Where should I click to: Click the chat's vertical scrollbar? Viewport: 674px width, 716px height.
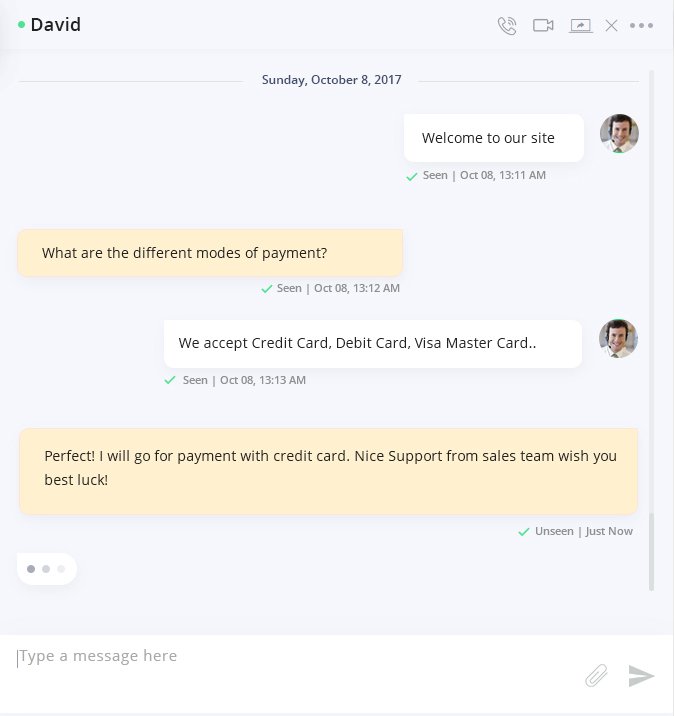coord(652,330)
